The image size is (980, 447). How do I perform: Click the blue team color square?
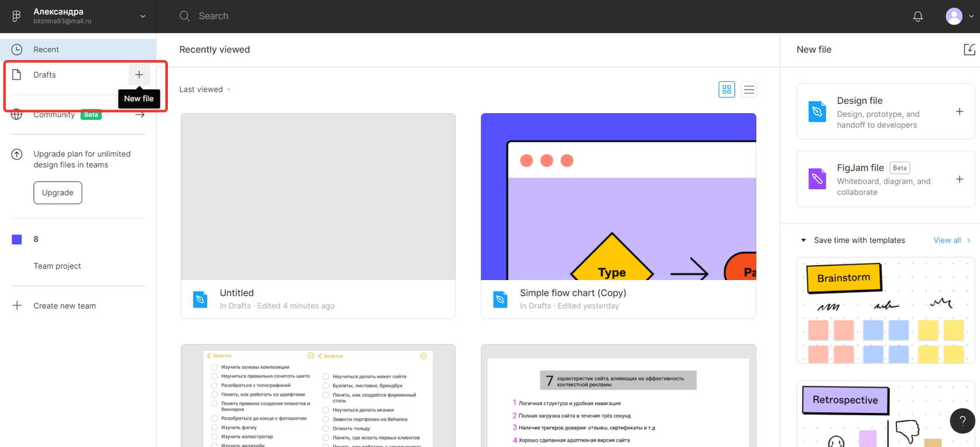[17, 239]
